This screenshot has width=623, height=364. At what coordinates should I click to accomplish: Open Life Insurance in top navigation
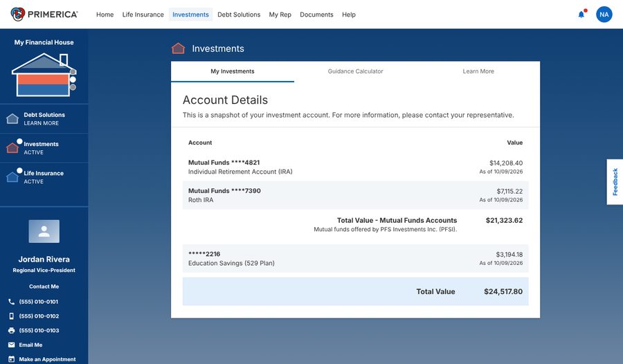click(143, 15)
